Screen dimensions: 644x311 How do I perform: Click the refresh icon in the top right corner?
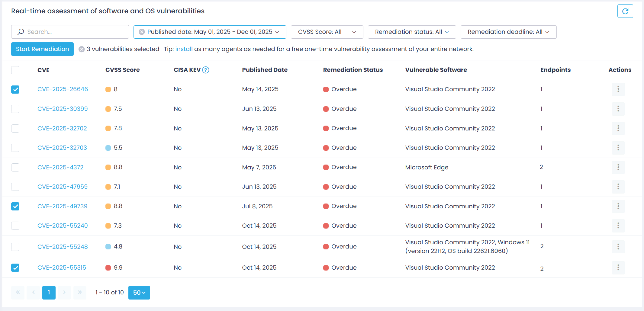625,11
